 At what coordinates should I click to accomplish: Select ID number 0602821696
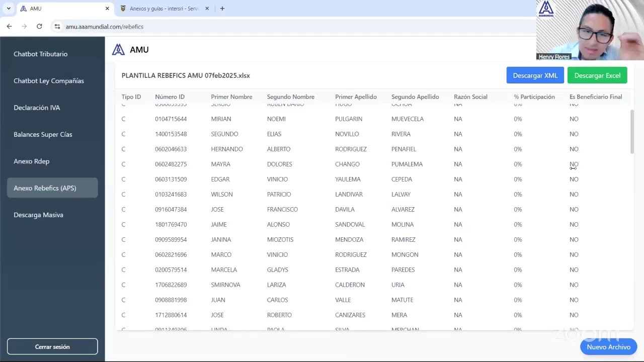coord(171,254)
